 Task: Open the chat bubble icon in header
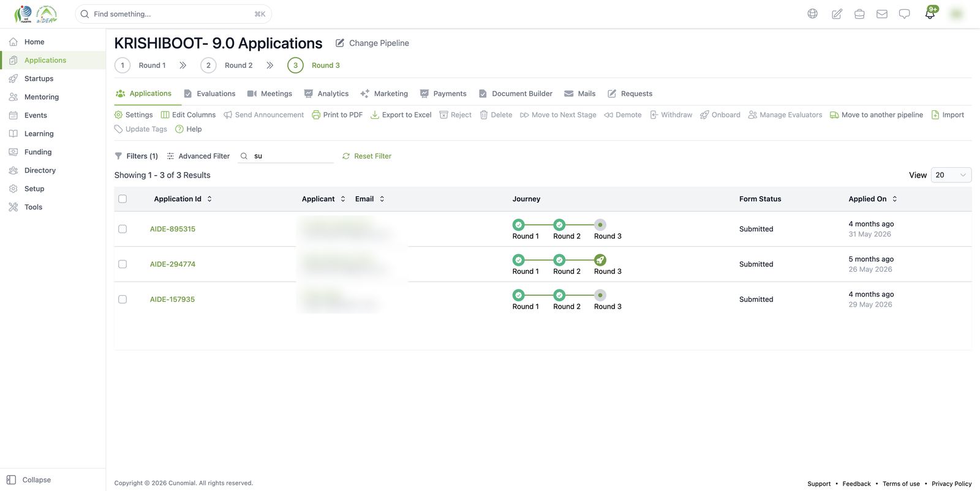pos(905,14)
